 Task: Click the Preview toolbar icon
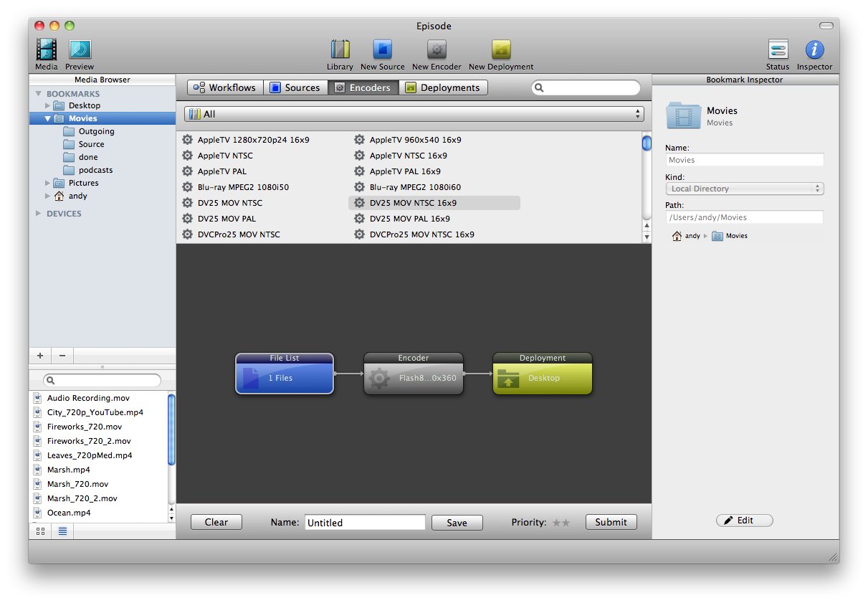tap(80, 50)
